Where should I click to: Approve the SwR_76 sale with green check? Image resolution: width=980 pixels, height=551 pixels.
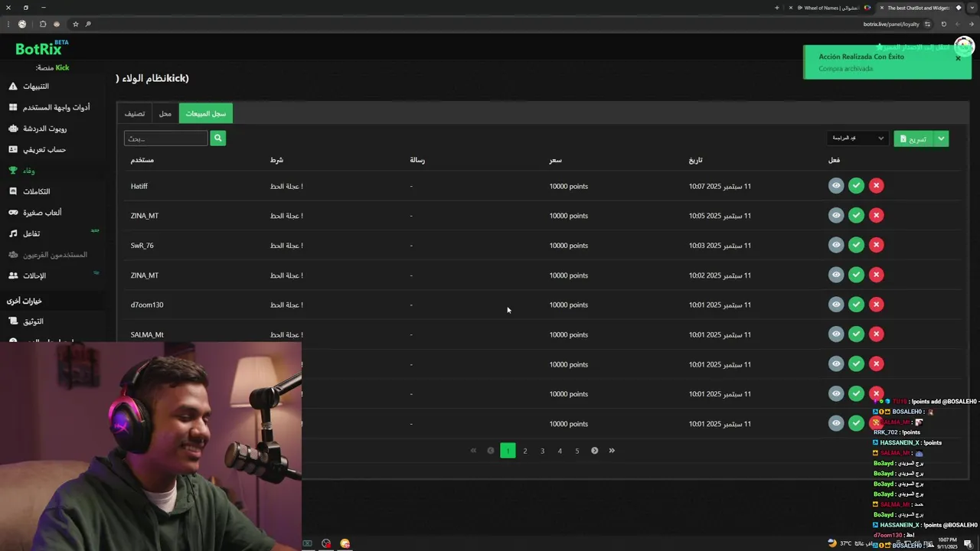point(856,245)
